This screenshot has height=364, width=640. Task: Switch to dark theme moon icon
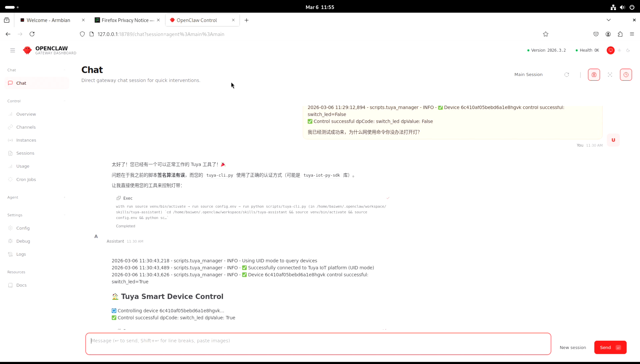[628, 50]
